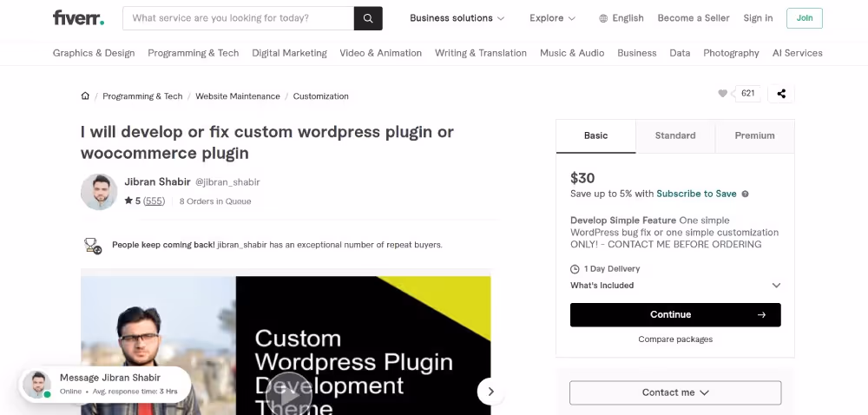Click the Join button
868x415 pixels.
pos(805,18)
